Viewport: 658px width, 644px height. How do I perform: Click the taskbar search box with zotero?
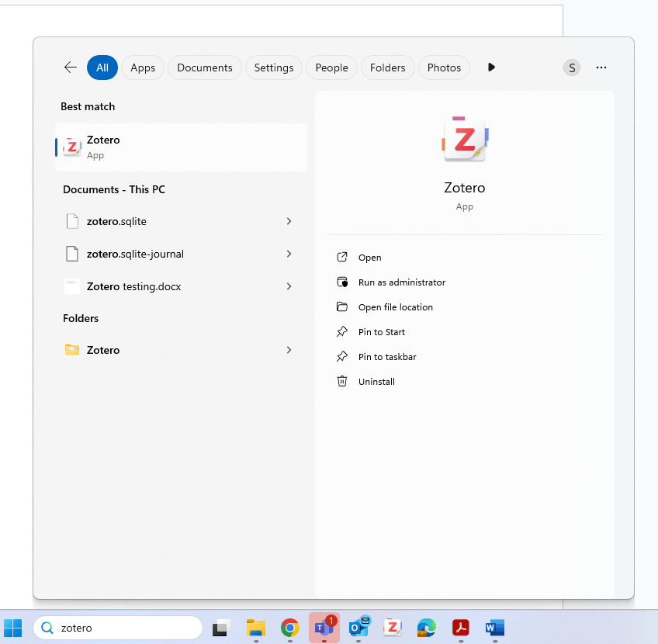click(x=118, y=628)
